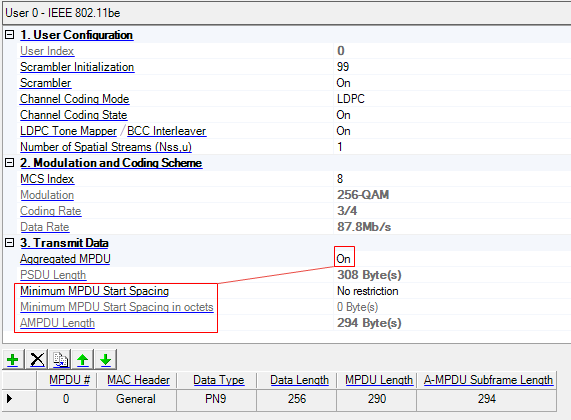Screen dimensions: 571x420
Task: Click the LDPC Tone Mapper link
Action: point(68,131)
